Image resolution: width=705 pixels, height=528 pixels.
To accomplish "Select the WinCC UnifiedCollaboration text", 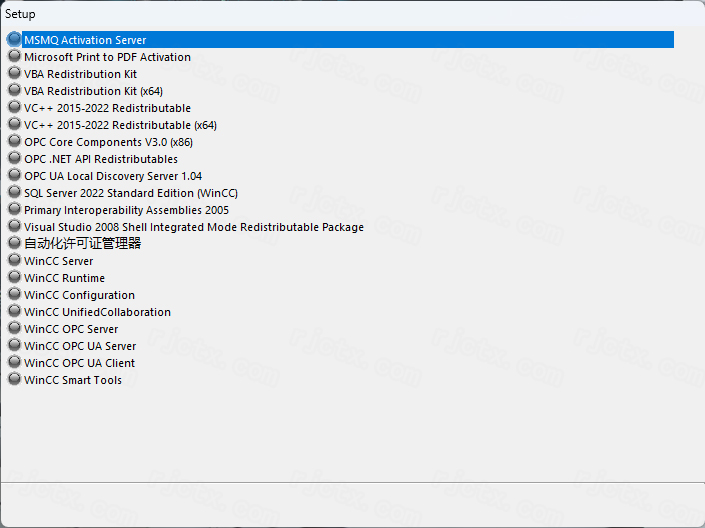I will click(x=98, y=313).
